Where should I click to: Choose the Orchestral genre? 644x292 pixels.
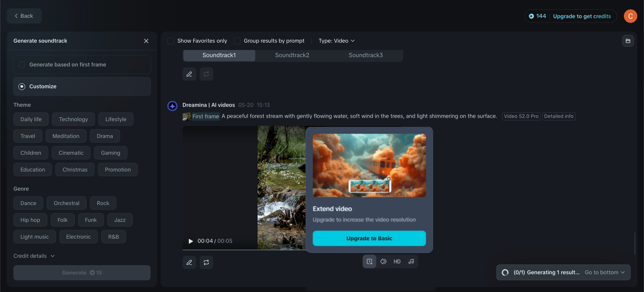coord(66,203)
